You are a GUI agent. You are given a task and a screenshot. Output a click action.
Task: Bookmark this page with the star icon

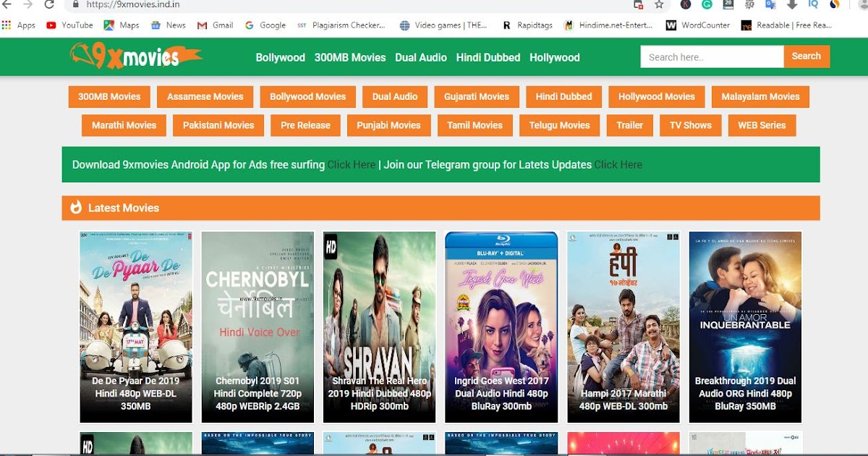point(659,4)
